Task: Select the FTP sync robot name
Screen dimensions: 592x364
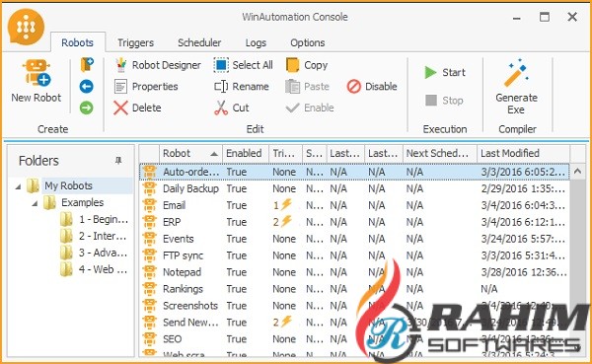Action: (184, 255)
